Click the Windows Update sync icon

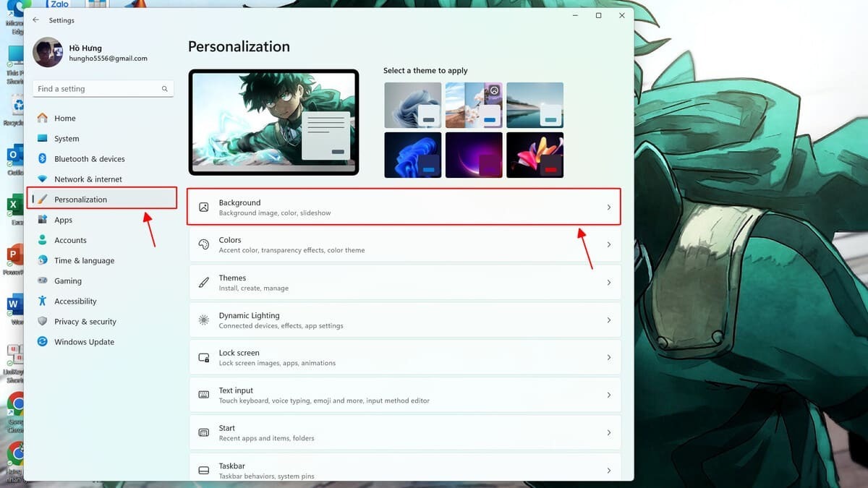click(x=42, y=341)
